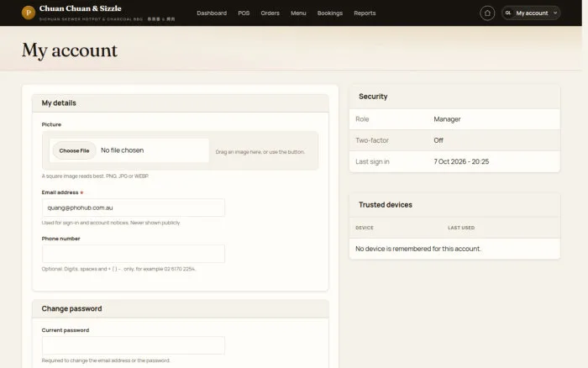Focus the Email address field
Image resolution: width=588 pixels, height=368 pixels.
pos(134,208)
